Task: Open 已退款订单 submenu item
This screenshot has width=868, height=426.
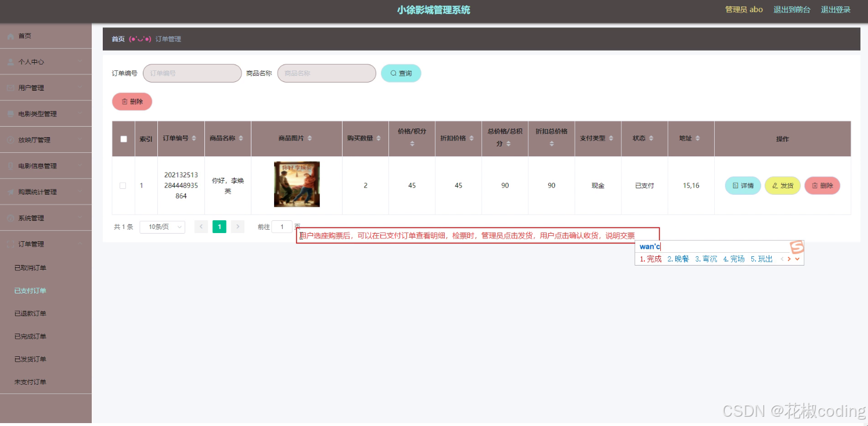Action: (30, 314)
